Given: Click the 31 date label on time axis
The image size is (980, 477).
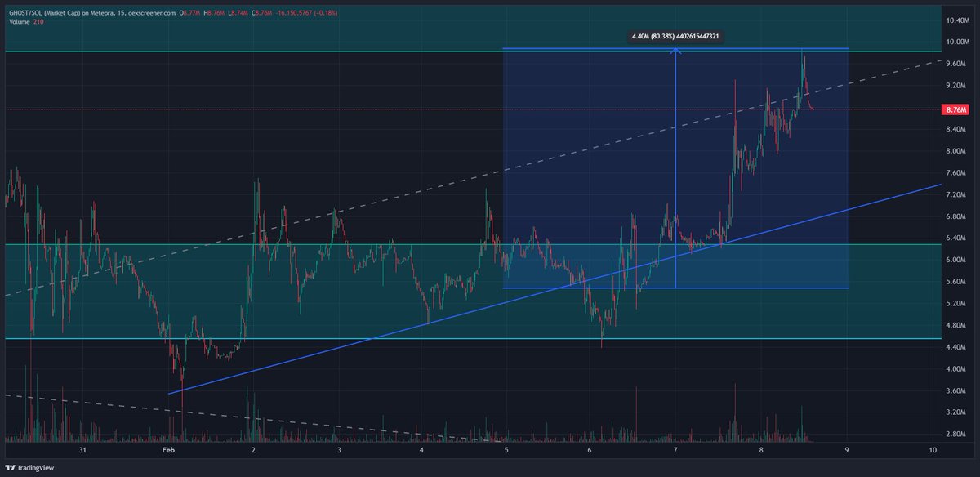Looking at the screenshot, I should pyautogui.click(x=82, y=450).
